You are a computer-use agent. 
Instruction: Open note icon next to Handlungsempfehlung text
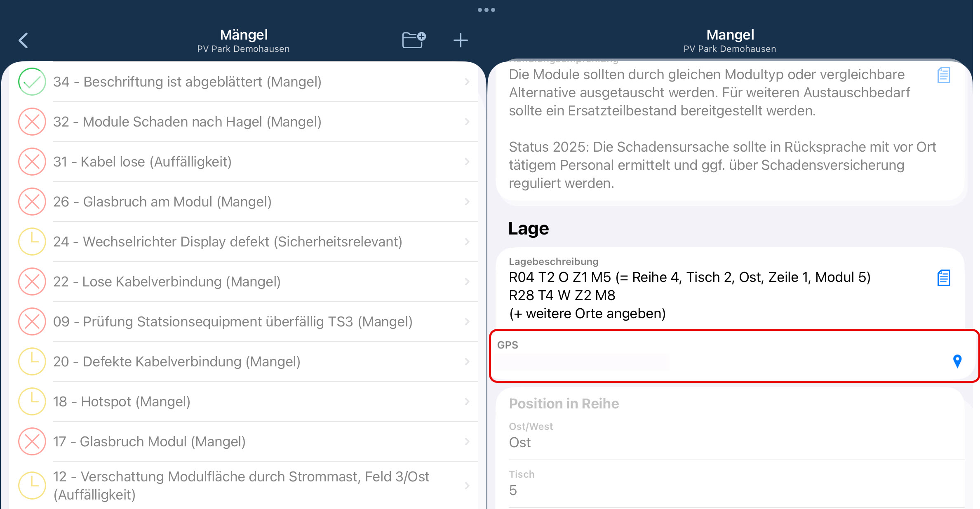pos(944,75)
